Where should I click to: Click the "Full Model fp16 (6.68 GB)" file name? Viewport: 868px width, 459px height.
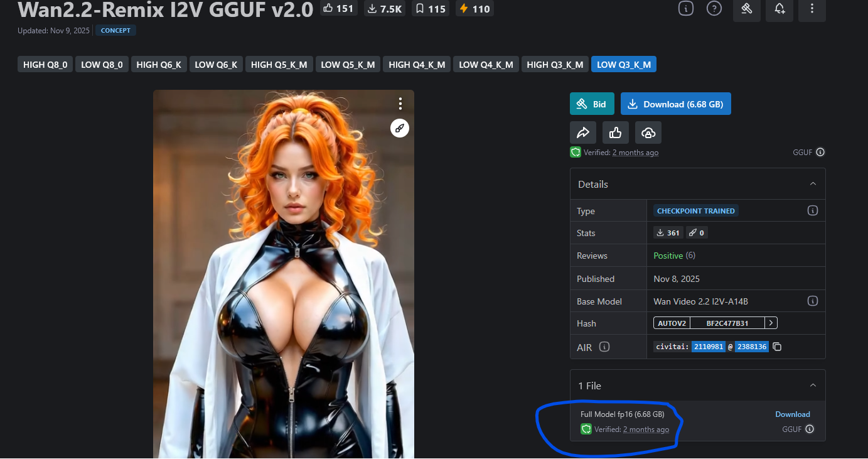coord(623,414)
